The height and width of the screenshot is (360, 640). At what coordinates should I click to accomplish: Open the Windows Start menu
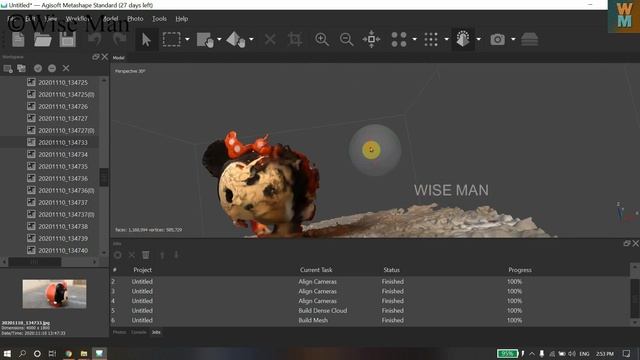pos(7,353)
